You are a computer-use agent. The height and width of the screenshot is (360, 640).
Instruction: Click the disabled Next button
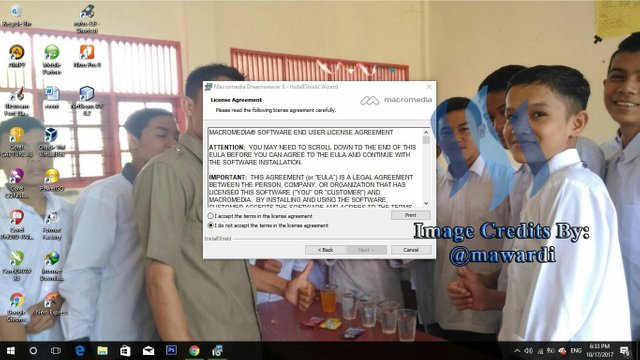pyautogui.click(x=366, y=250)
